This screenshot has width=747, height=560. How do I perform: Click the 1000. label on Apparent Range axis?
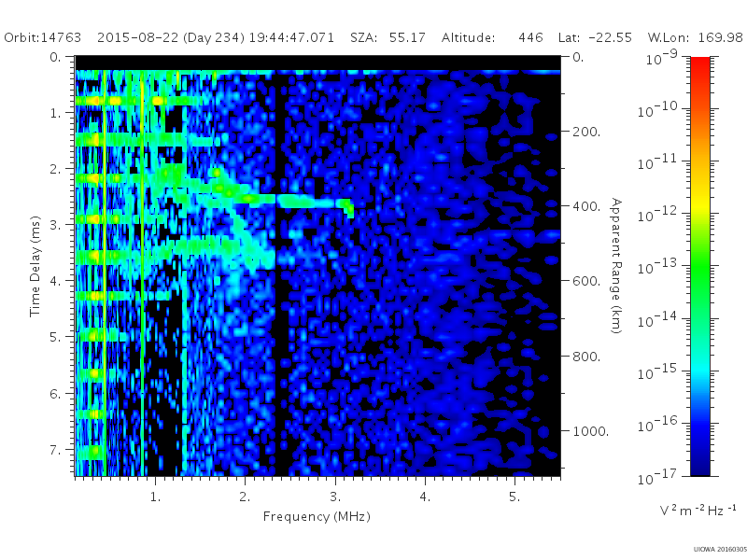(590, 431)
